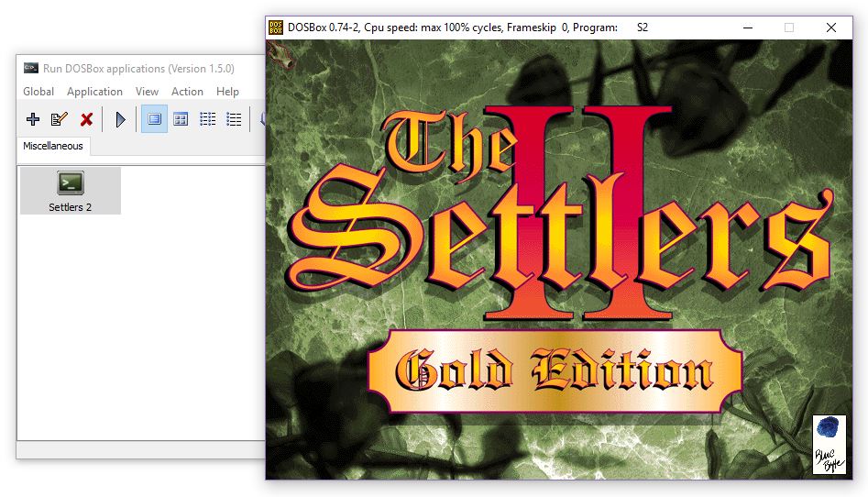Minimize the DOSBox window
The image size is (868, 497).
tap(748, 28)
